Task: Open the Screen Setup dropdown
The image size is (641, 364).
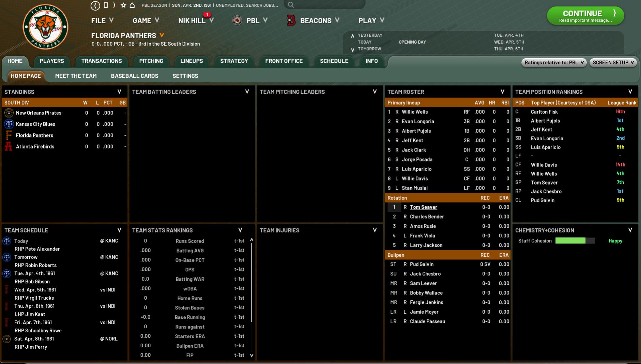Action: [x=613, y=62]
